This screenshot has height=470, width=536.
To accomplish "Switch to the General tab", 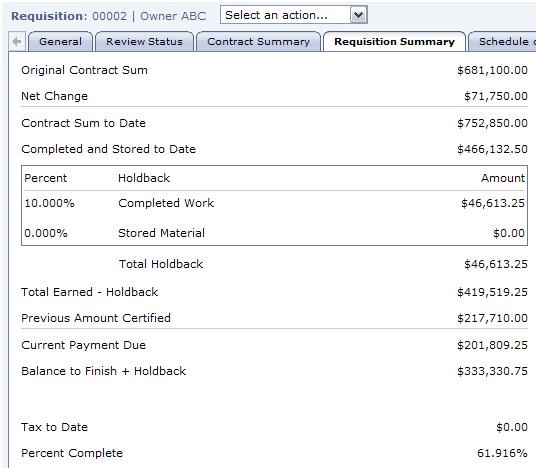I will coord(61,42).
